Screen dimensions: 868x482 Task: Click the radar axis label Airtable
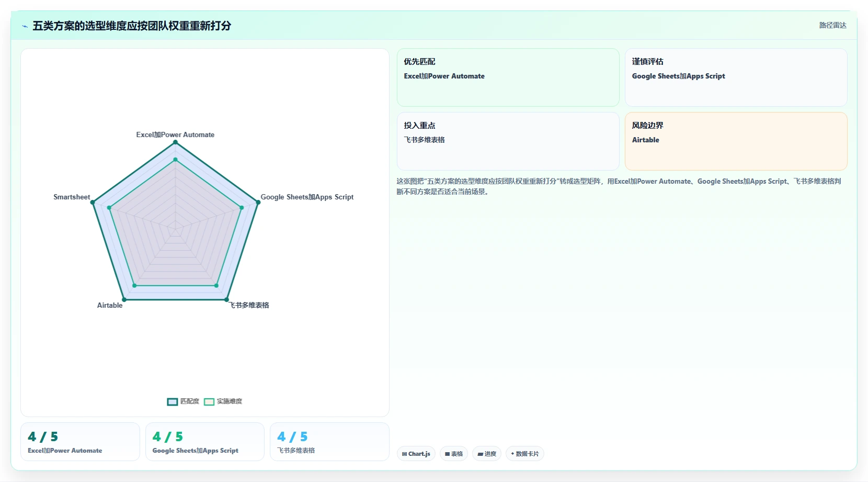[110, 305]
